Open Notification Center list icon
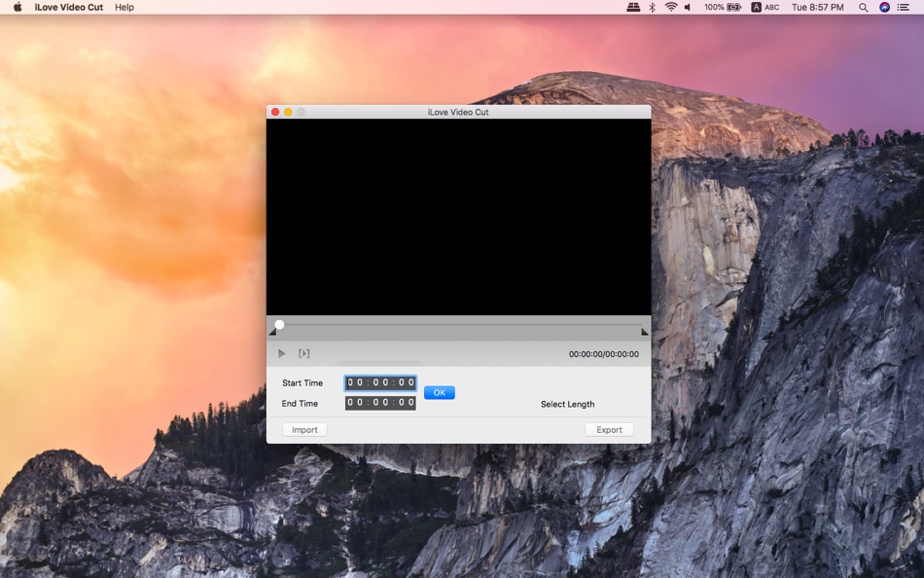 903,7
